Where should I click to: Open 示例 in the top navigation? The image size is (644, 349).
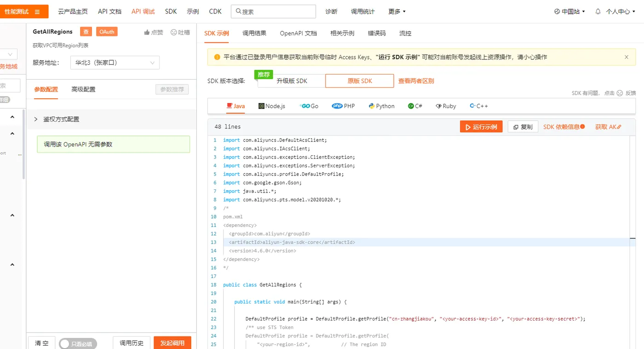[193, 11]
